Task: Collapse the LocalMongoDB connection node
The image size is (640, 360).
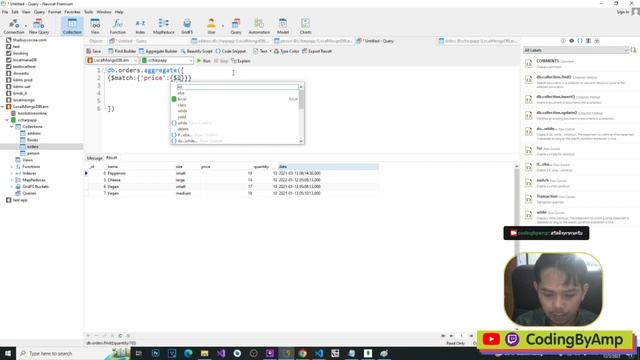Action: tap(3, 107)
